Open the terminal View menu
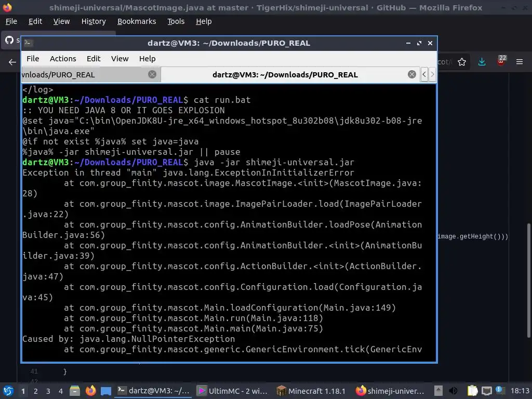This screenshot has width=532, height=399. (120, 59)
